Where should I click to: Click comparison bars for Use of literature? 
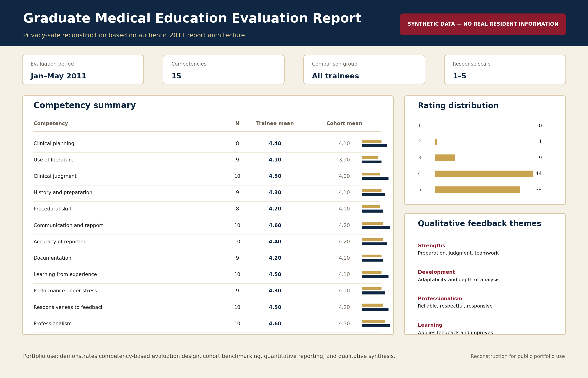[372, 160]
